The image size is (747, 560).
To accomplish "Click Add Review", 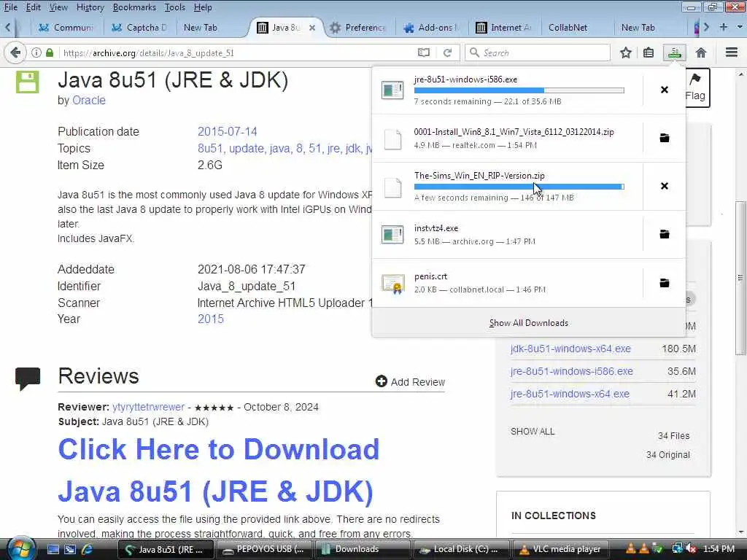I will pos(410,382).
